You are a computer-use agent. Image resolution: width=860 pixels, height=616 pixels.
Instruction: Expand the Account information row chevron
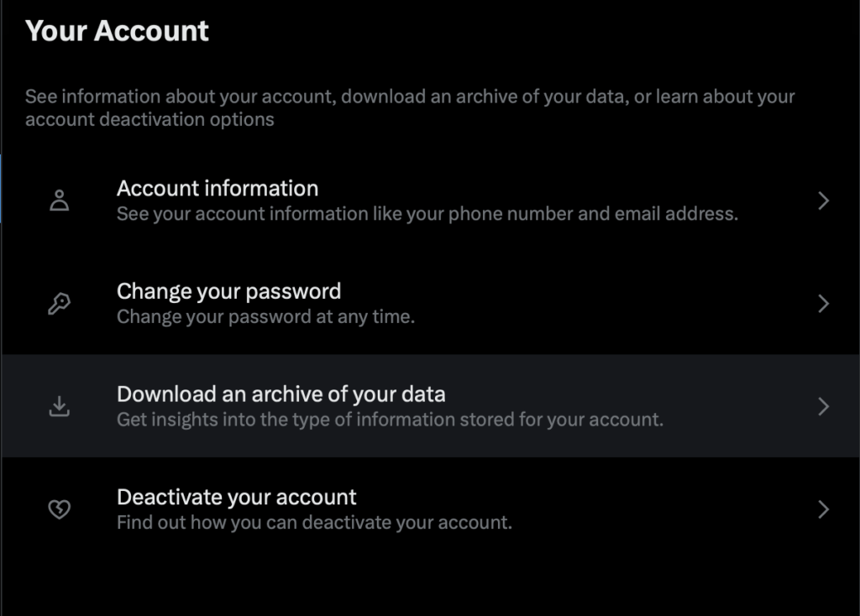pos(822,200)
